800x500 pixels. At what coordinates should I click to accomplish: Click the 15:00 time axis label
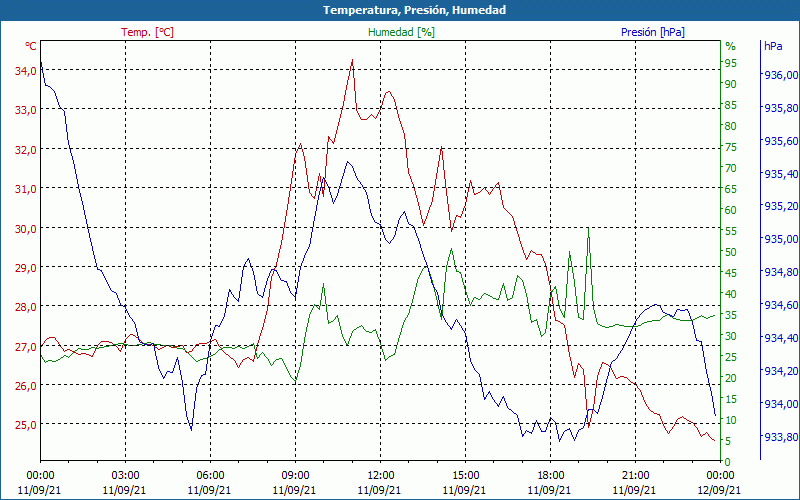click(x=465, y=476)
